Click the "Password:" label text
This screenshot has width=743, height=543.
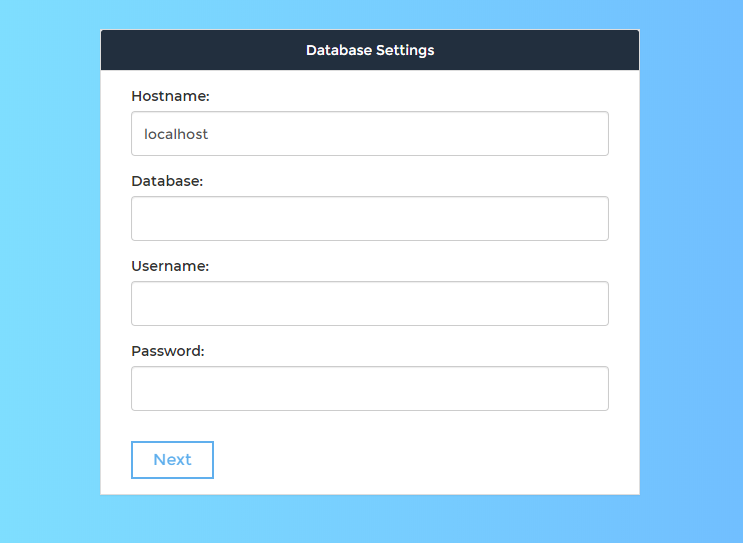(168, 352)
